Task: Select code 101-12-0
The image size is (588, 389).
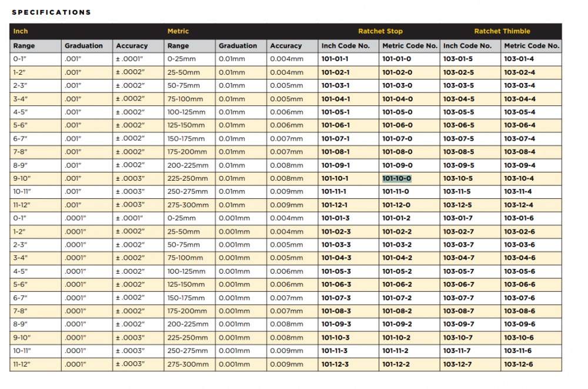Action: [x=396, y=205]
